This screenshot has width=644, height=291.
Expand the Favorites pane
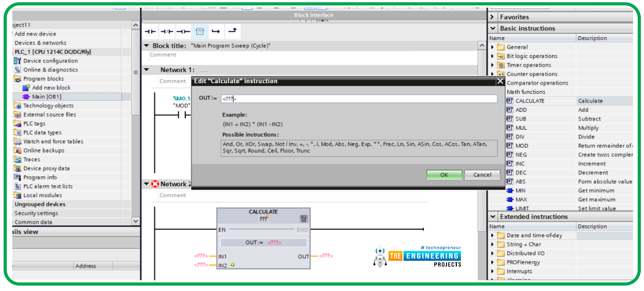point(492,17)
